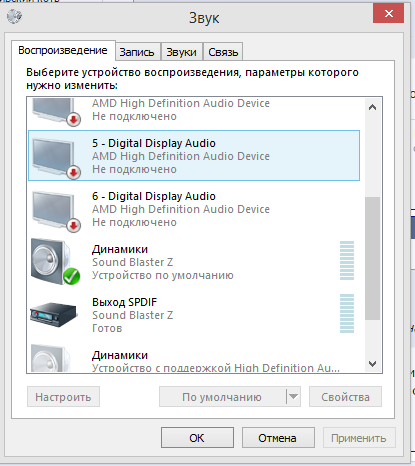Click the greyed speaker icon of High Definition Audio device

tap(51, 358)
